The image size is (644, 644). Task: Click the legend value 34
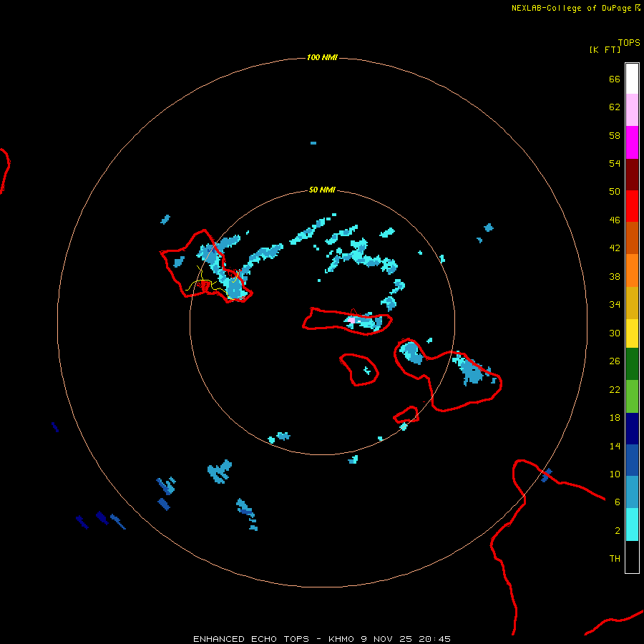point(615,305)
